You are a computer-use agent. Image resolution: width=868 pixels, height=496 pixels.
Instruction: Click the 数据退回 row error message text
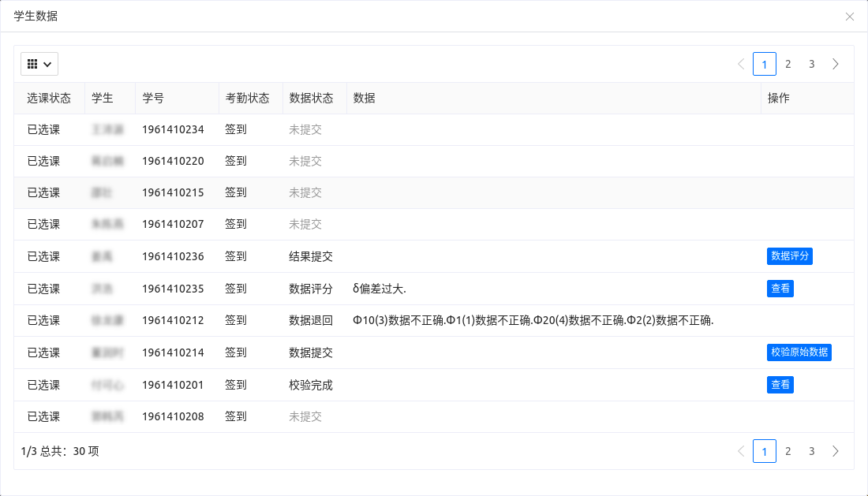533,320
